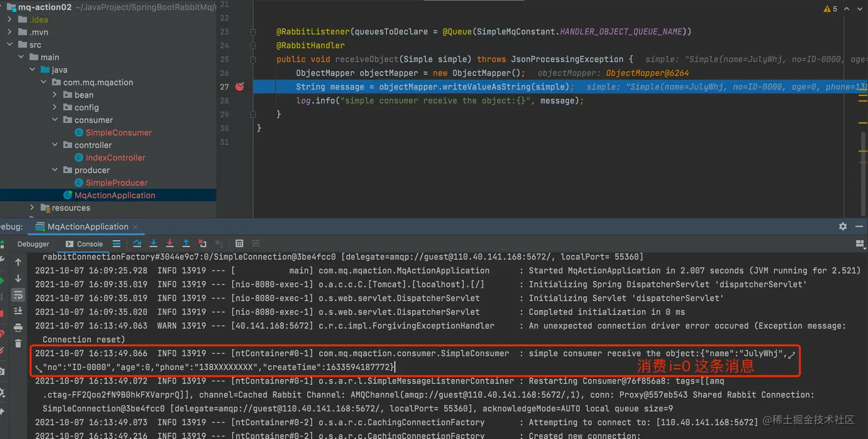Click the 'Completed initialization in 0 ms' log

(607, 312)
